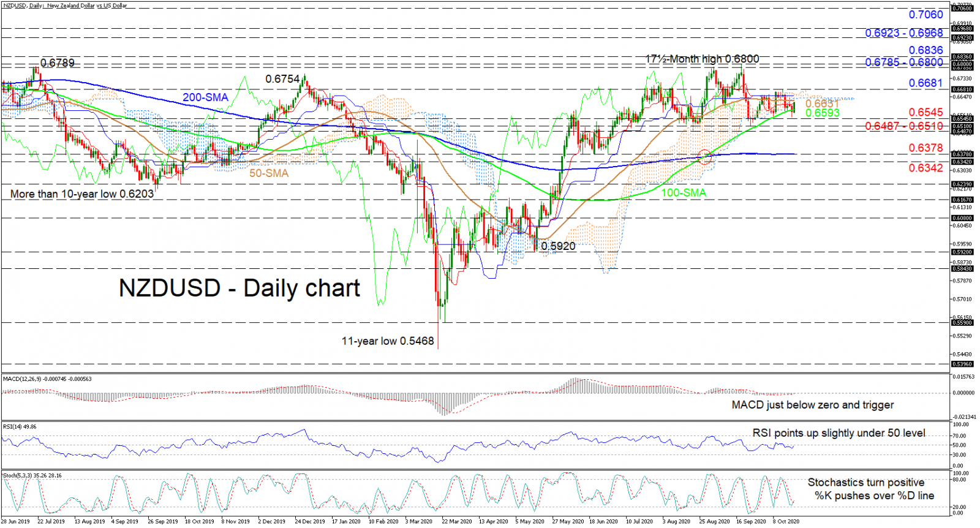The width and height of the screenshot is (980, 528).
Task: Select the 'Stochastics turn positive' note
Action: coord(866,483)
